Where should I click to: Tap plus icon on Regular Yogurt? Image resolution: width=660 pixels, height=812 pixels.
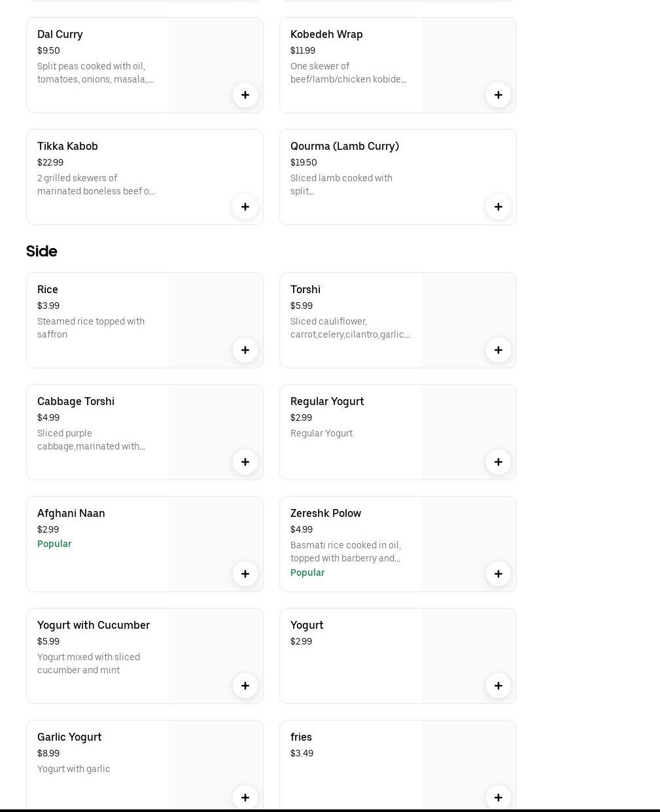click(x=498, y=462)
